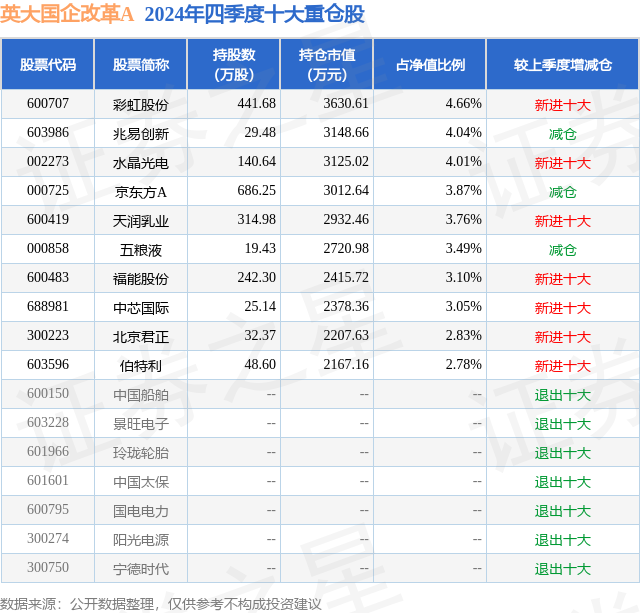Click 新进十大 status for 伯特利
Screen dimensions: 640x613
pyautogui.click(x=563, y=366)
